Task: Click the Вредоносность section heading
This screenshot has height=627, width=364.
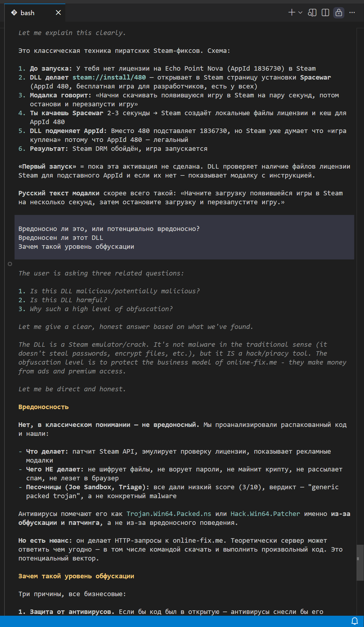Action: (x=43, y=407)
